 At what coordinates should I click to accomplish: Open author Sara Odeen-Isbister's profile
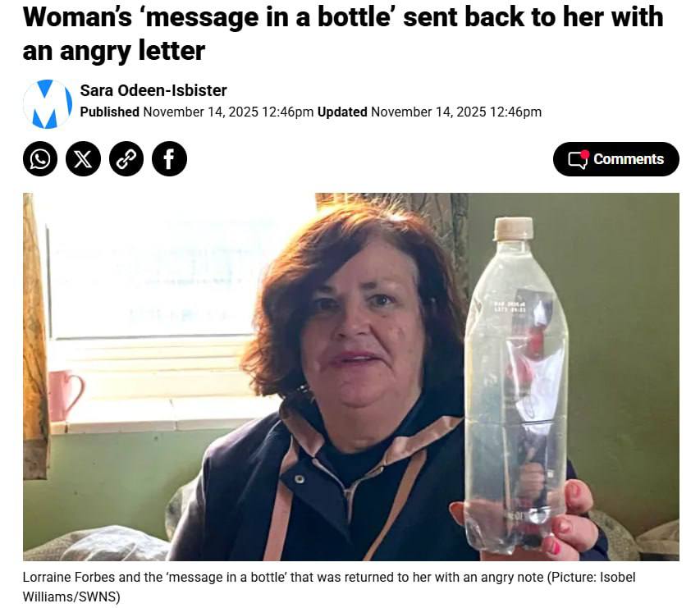(x=153, y=90)
